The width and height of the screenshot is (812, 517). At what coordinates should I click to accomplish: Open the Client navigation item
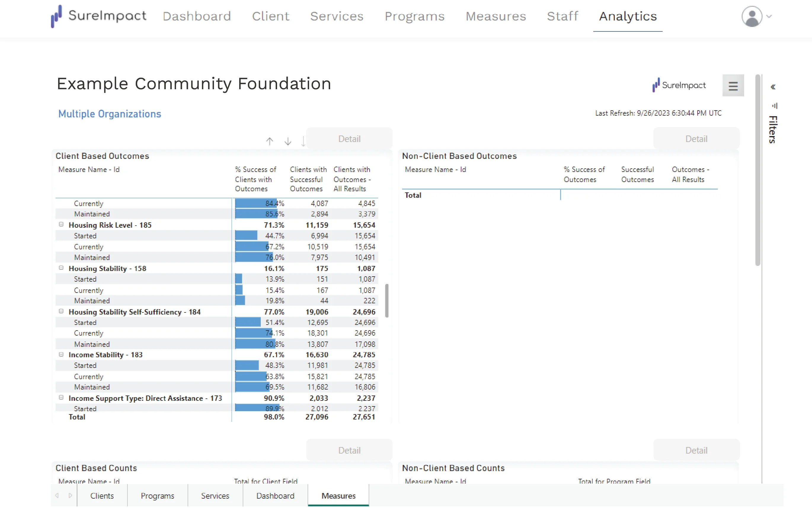pyautogui.click(x=271, y=16)
